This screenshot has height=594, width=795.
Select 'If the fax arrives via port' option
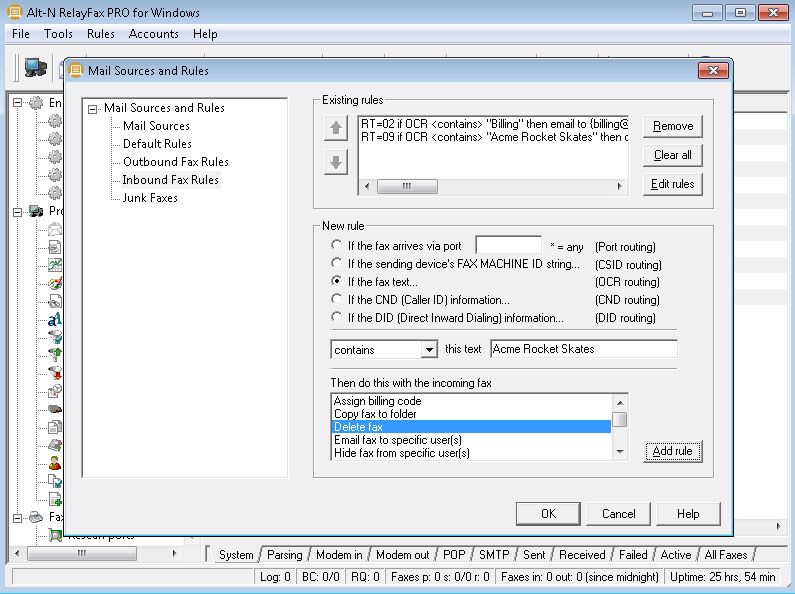click(337, 246)
